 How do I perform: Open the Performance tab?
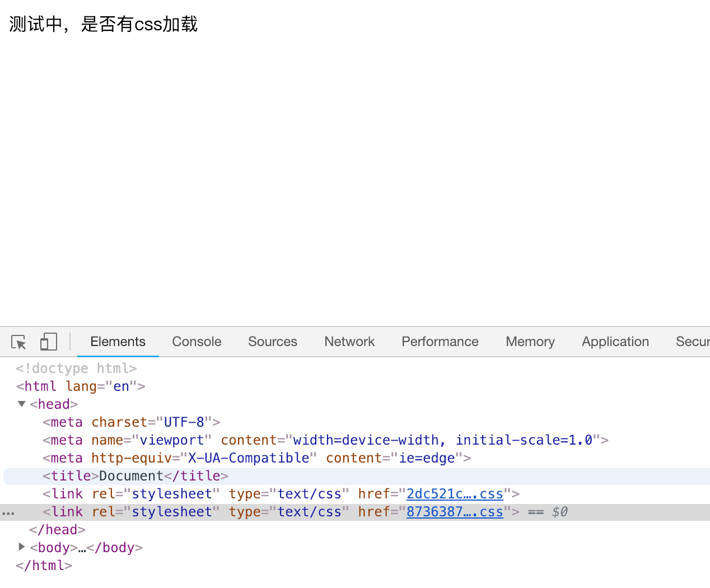click(x=440, y=342)
